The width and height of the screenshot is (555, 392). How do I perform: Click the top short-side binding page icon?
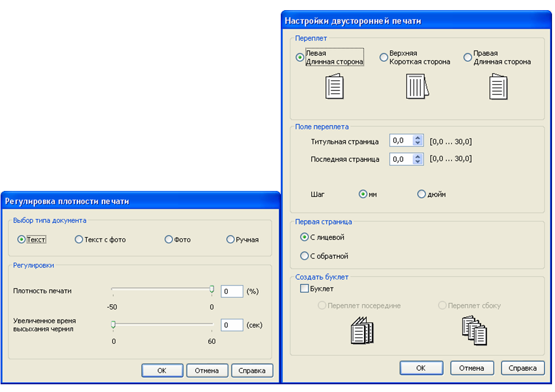[x=418, y=86]
